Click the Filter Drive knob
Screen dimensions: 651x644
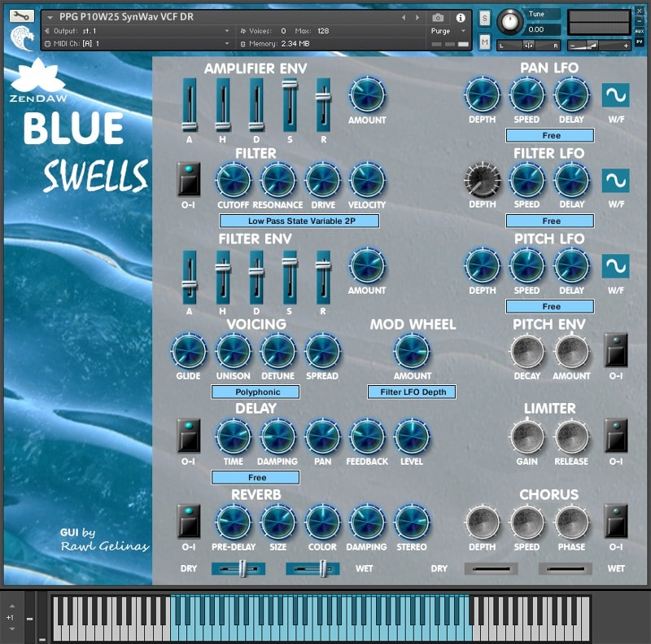pos(322,180)
